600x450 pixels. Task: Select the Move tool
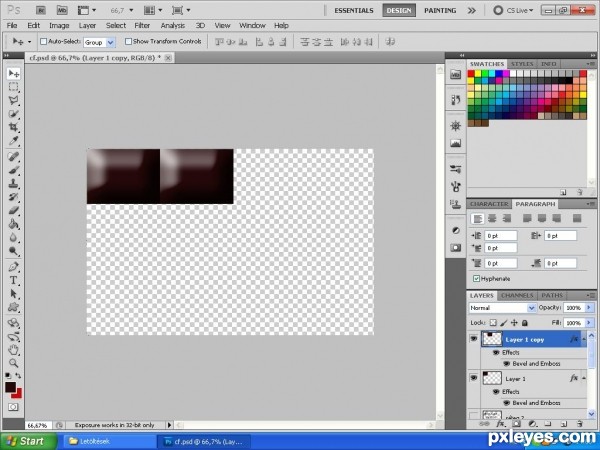13,73
